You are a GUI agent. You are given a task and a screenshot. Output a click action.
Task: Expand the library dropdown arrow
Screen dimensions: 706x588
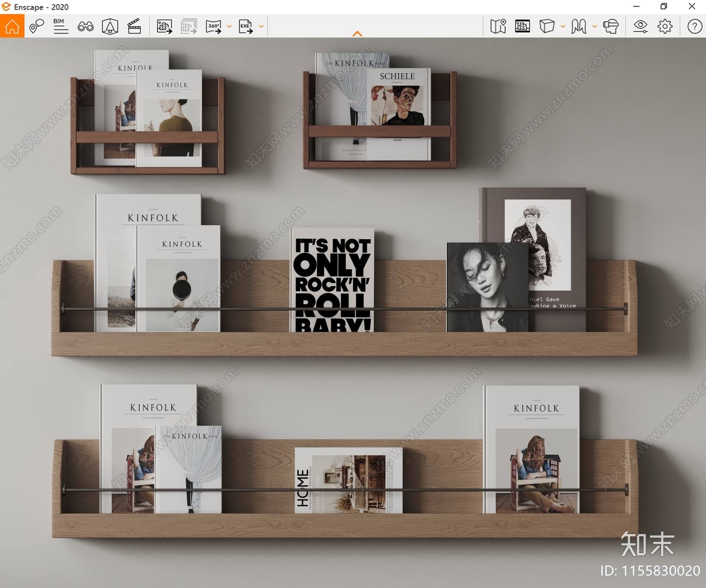[595, 26]
